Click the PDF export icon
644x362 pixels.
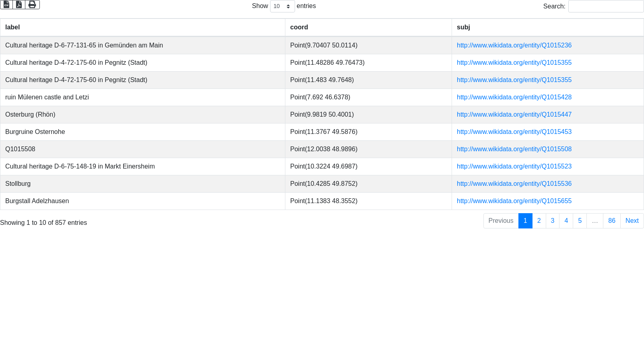pyautogui.click(x=19, y=4)
